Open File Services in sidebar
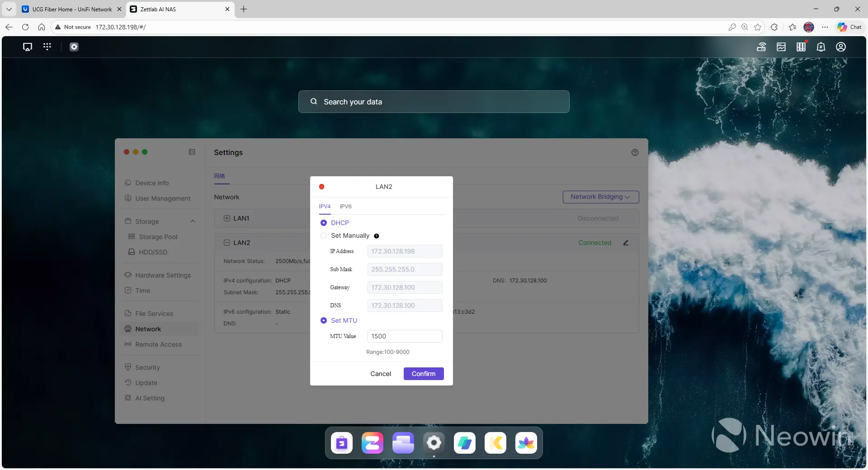This screenshot has height=470, width=868. tap(154, 314)
